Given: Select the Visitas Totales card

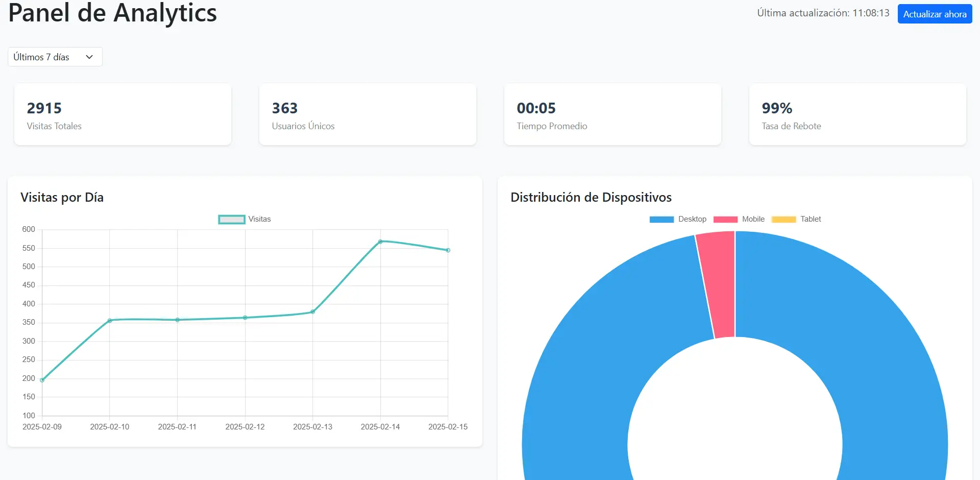Looking at the screenshot, I should (x=122, y=114).
